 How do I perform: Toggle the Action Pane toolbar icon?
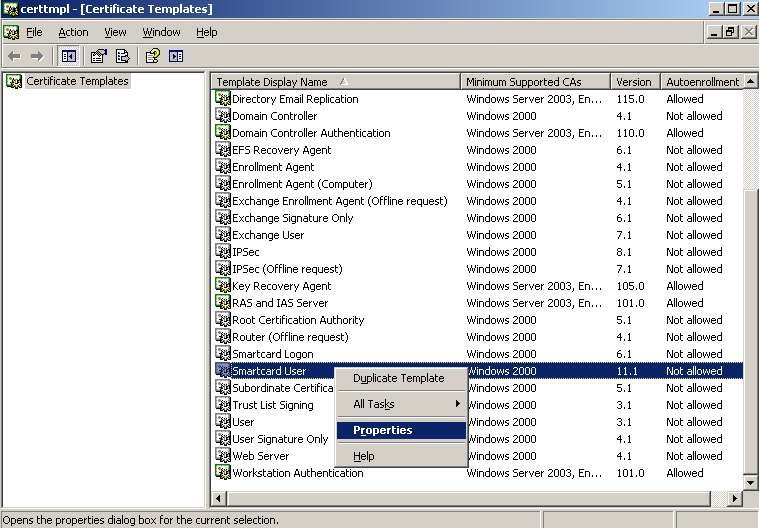176,57
